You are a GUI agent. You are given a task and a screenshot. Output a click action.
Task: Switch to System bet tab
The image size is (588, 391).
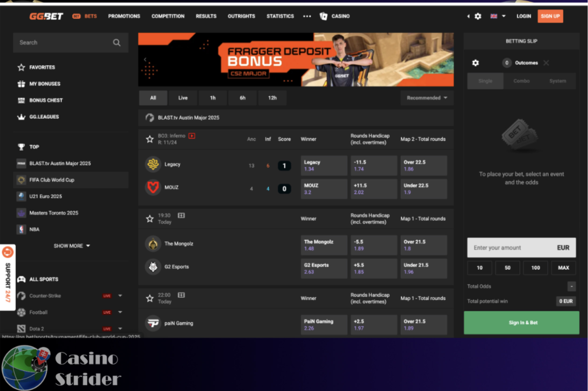(x=558, y=81)
